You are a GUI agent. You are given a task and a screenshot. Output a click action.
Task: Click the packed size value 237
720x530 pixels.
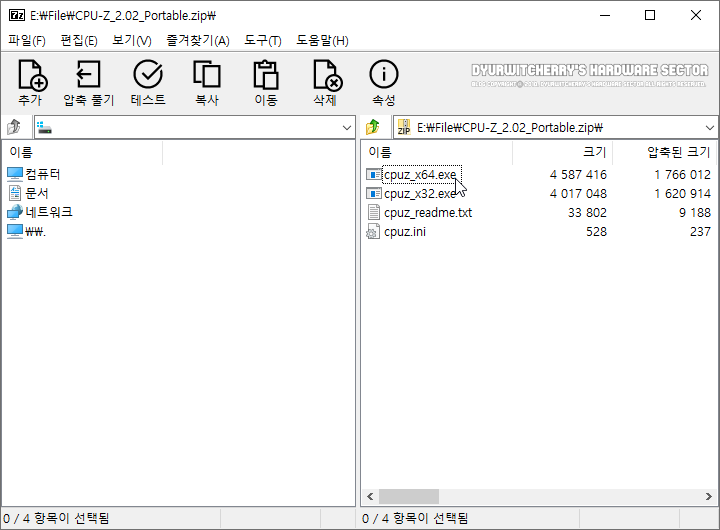pos(700,231)
